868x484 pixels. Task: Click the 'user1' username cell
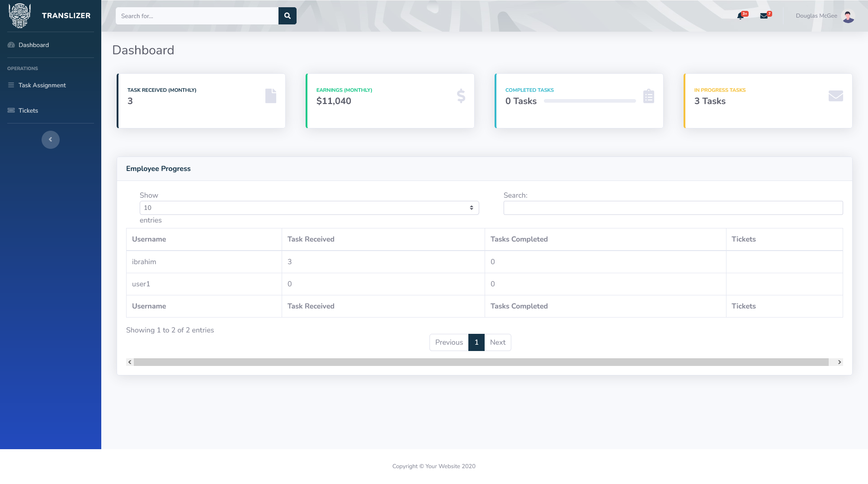pos(204,284)
